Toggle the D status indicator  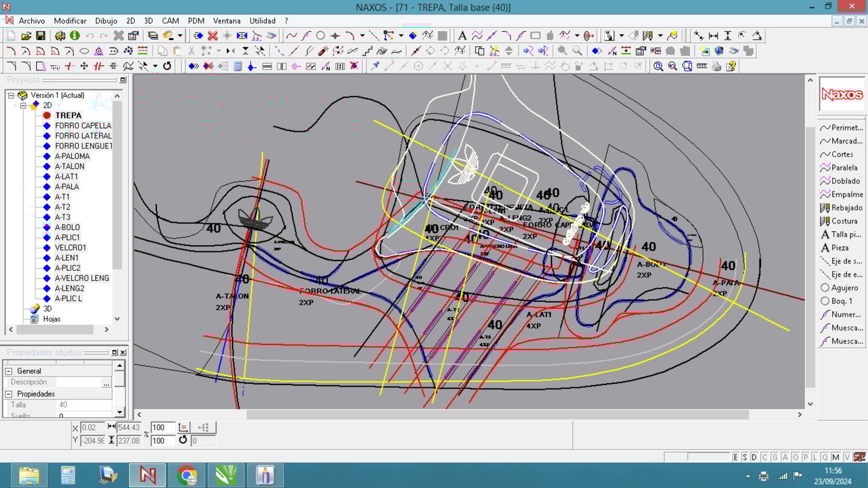[x=754, y=457]
